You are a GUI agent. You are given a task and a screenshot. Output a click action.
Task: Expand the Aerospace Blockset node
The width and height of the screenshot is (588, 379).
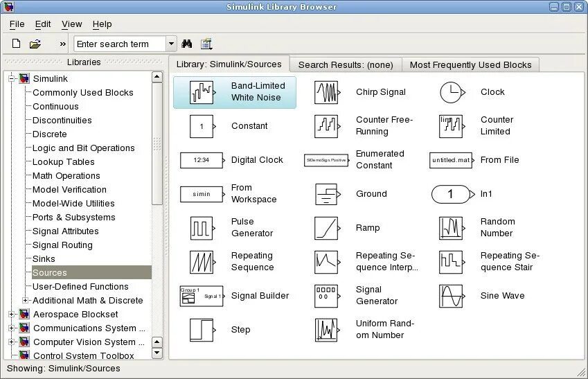click(x=11, y=314)
